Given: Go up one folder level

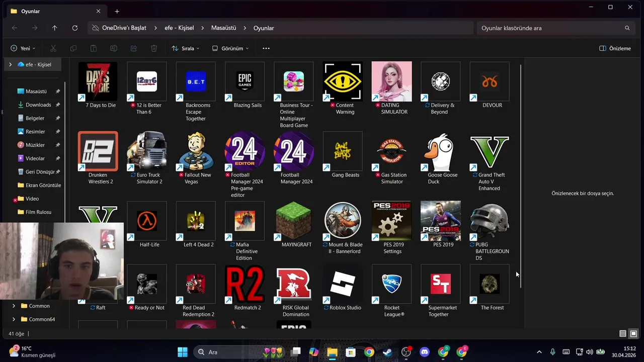Looking at the screenshot, I should [55, 28].
